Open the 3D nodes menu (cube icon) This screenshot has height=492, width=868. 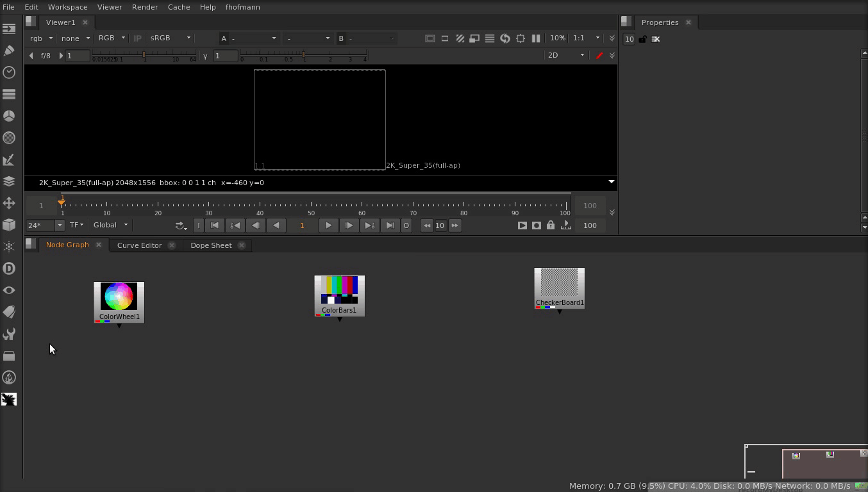(9, 225)
